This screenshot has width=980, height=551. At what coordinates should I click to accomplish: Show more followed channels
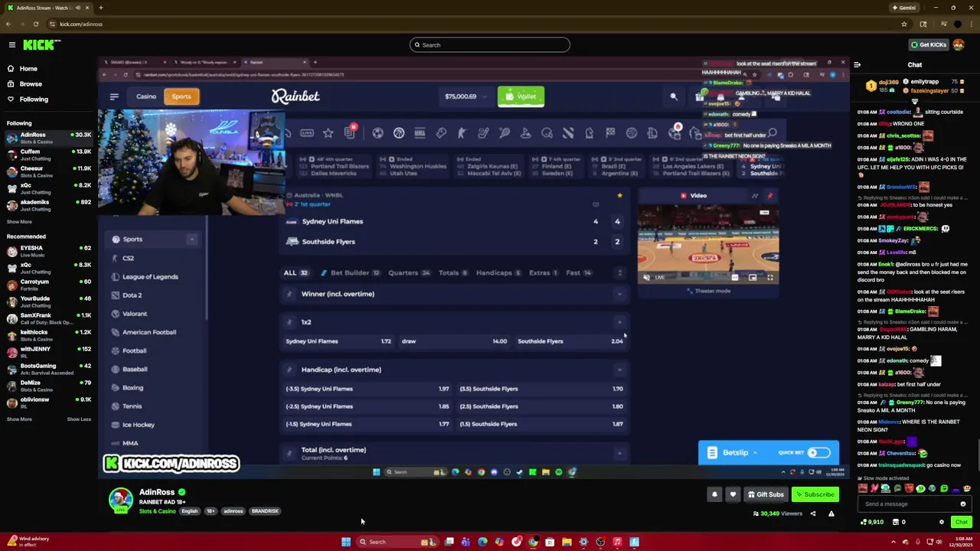pos(19,222)
